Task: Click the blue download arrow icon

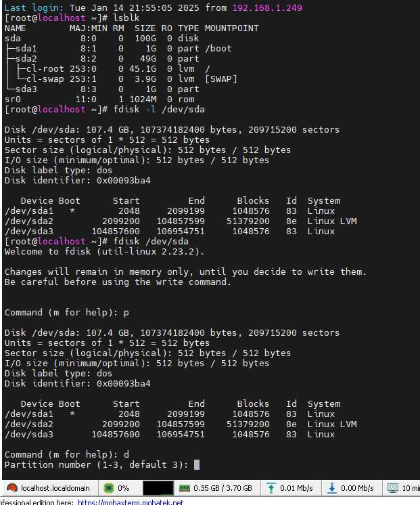Action: 332,488
